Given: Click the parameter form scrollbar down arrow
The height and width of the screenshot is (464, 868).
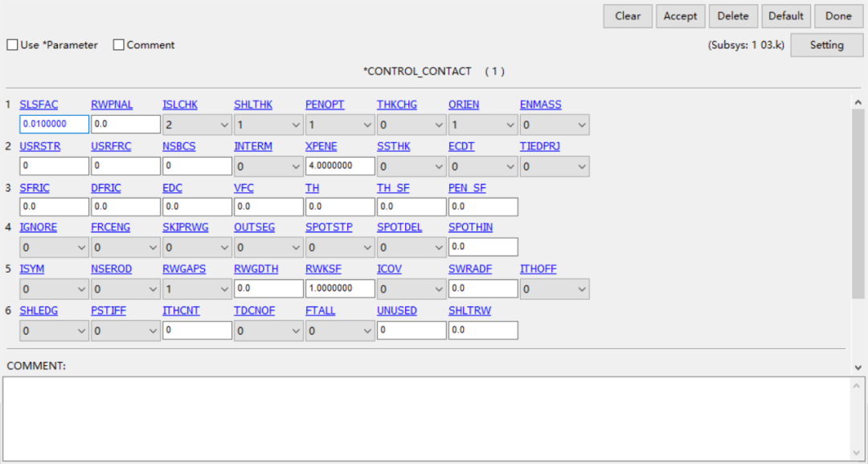Looking at the screenshot, I should [858, 368].
